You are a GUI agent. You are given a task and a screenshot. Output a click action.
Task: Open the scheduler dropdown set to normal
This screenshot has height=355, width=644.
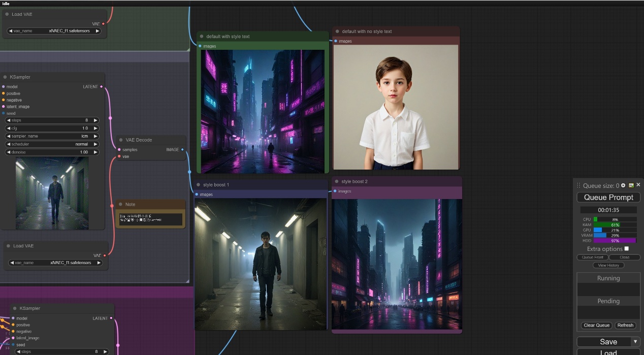[52, 144]
